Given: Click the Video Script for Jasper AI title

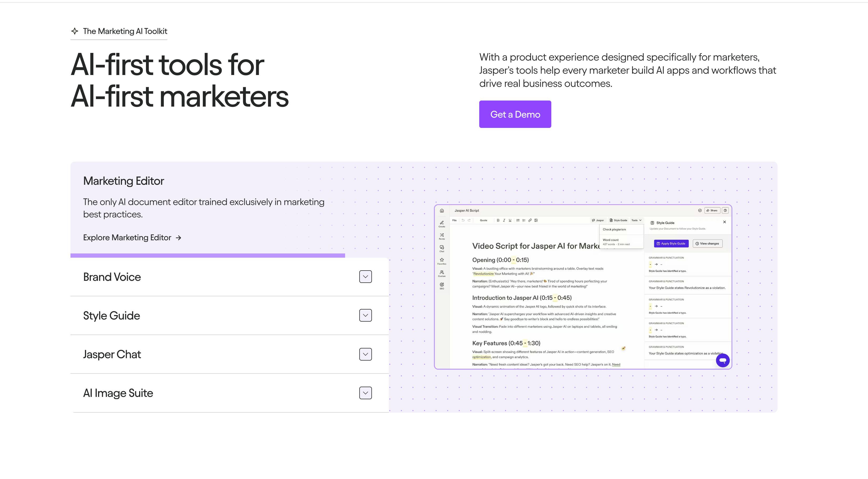Looking at the screenshot, I should 536,246.
